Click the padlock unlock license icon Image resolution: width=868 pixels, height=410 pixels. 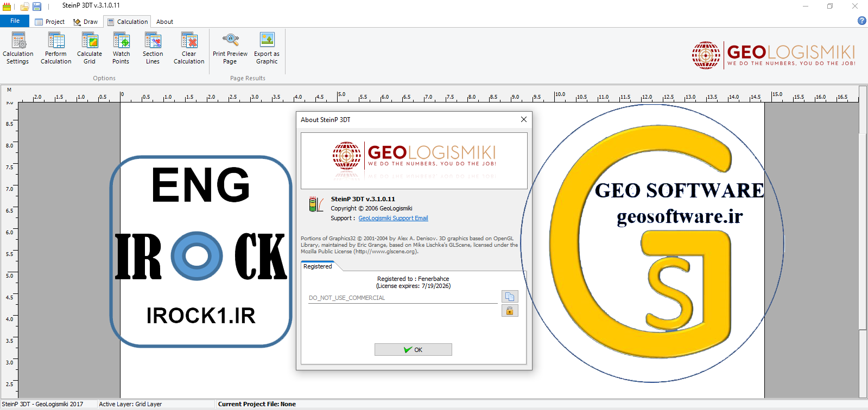[510, 311]
